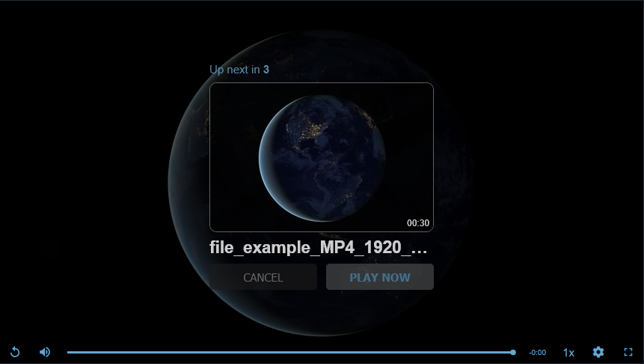Click the empty control bar between speaker and seek bar

[59, 353]
